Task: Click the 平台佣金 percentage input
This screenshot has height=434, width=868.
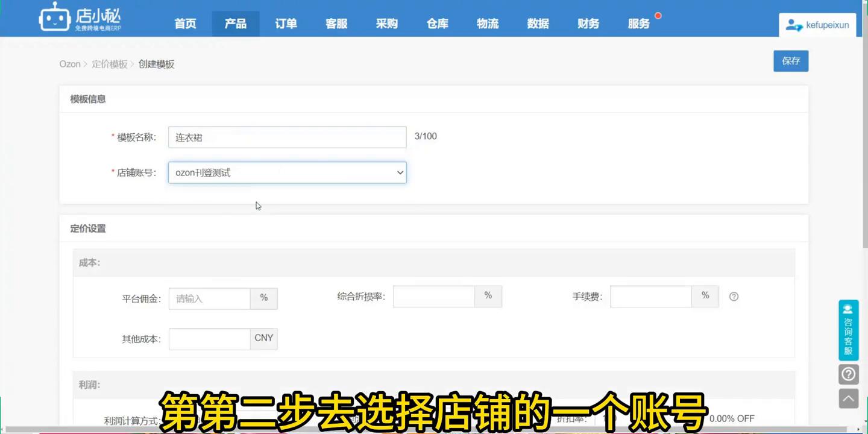Action: point(209,298)
